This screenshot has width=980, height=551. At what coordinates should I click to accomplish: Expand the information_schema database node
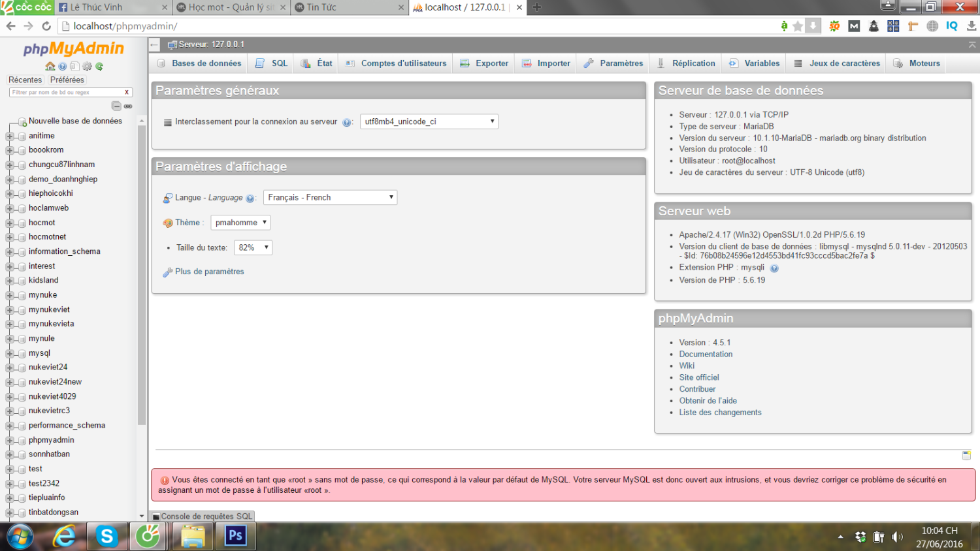10,252
